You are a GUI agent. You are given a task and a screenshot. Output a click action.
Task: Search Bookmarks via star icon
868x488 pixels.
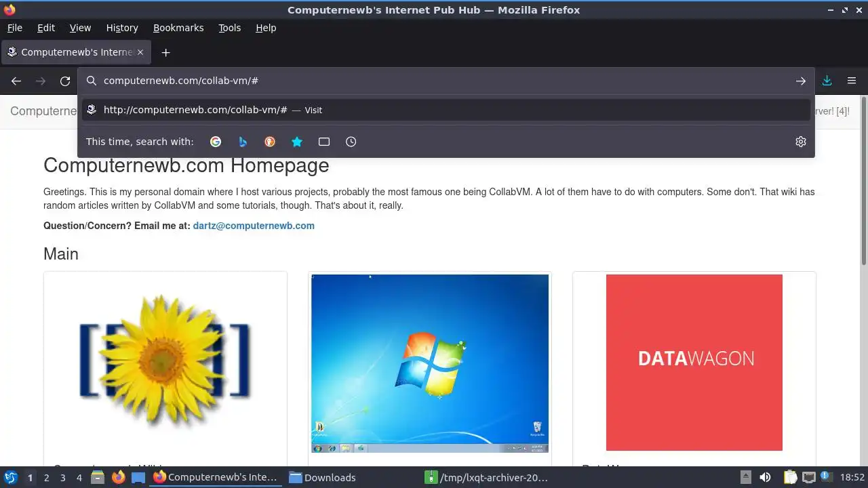(x=297, y=142)
